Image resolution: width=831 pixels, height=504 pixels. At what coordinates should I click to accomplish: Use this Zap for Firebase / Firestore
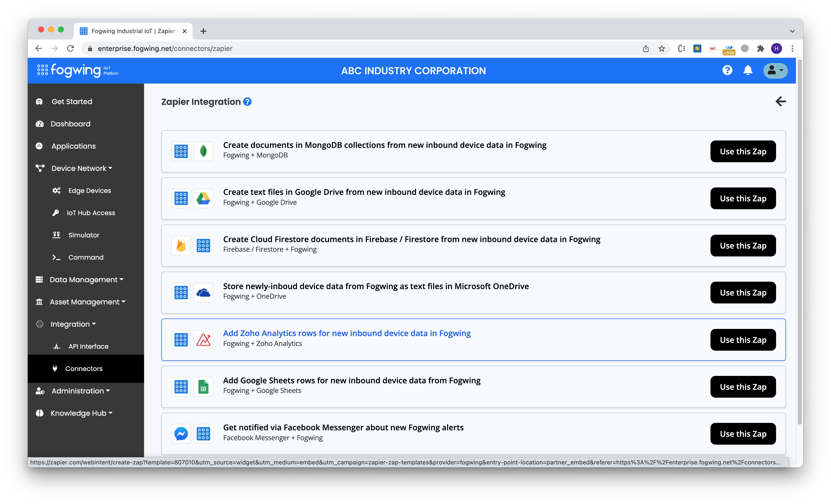point(743,245)
